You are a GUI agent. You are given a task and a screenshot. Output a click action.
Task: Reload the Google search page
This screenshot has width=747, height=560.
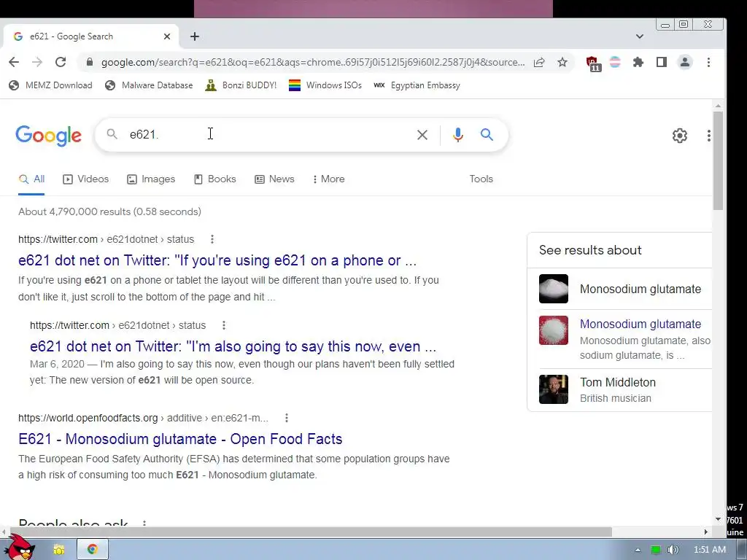pos(61,62)
